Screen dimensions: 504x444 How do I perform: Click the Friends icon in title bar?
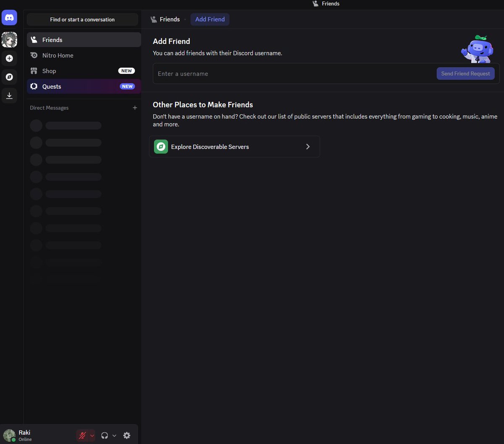tap(315, 3)
